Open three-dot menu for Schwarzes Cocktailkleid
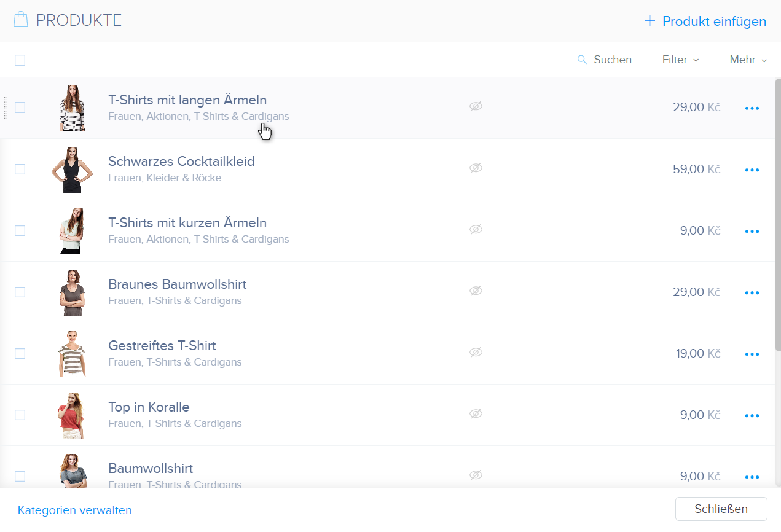The height and width of the screenshot is (532, 781). click(752, 170)
